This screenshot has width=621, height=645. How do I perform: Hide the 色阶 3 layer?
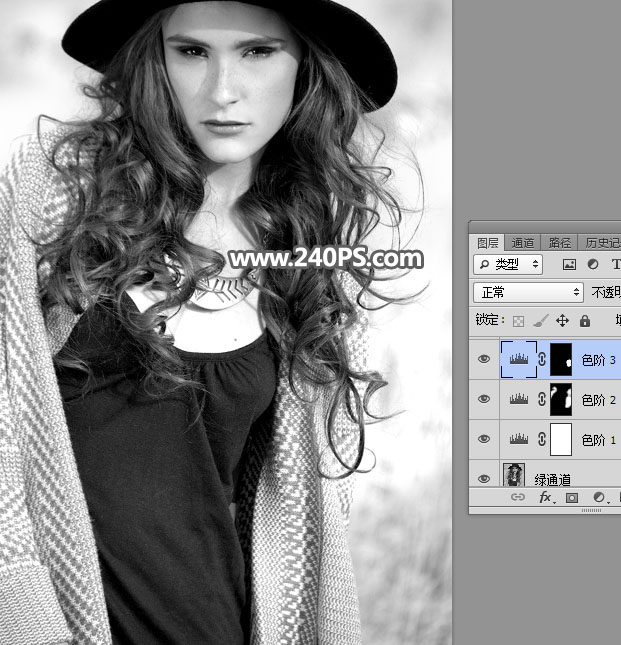[x=484, y=359]
